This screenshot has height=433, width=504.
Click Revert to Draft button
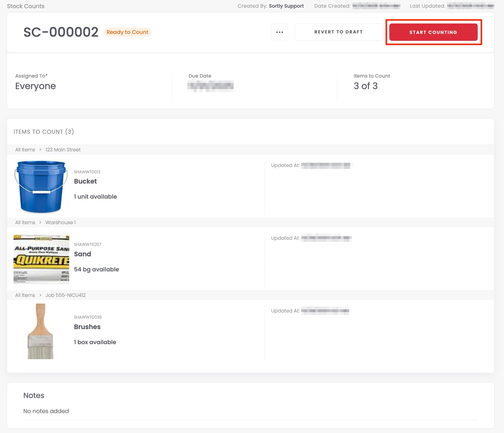[338, 32]
